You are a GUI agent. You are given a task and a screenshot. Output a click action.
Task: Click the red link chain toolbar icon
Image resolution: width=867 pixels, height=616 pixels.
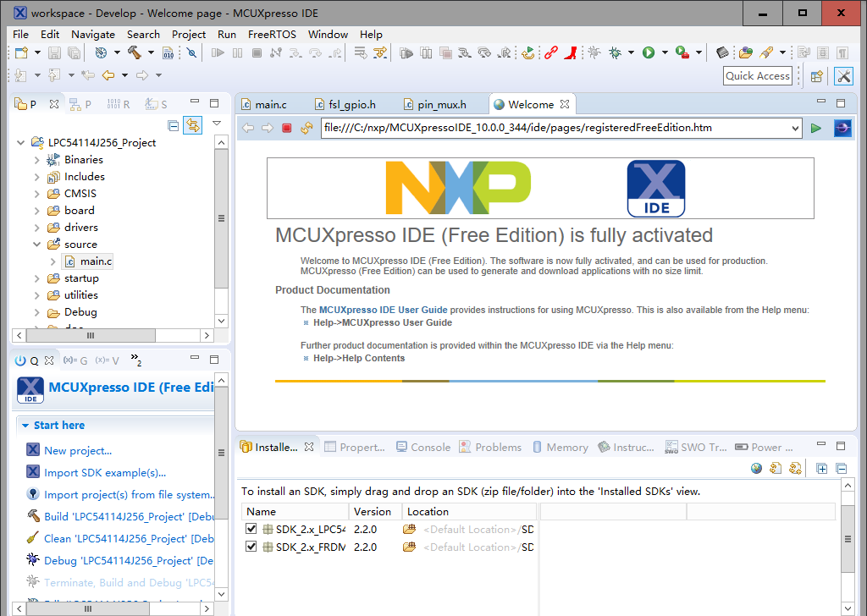(x=550, y=53)
